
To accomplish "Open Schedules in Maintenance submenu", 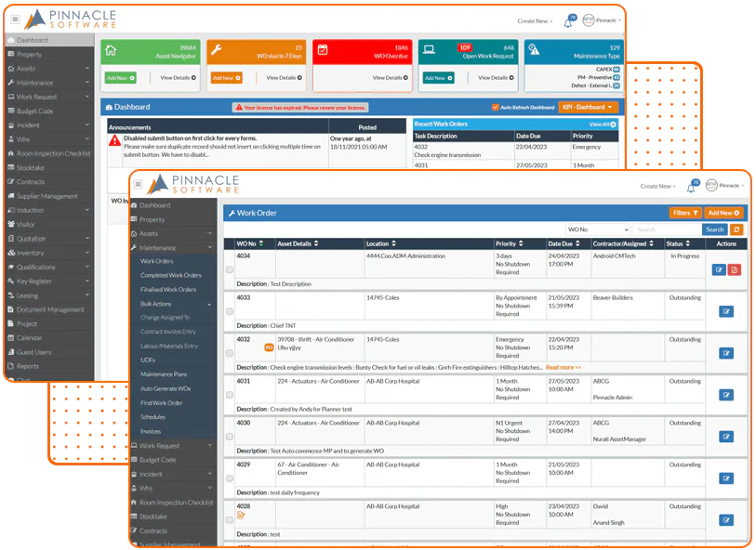I will (x=153, y=417).
